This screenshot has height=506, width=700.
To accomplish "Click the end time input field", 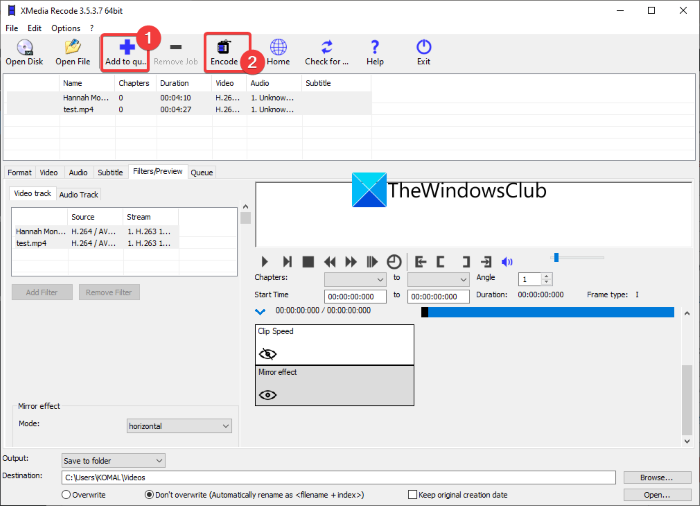I will point(438,297).
